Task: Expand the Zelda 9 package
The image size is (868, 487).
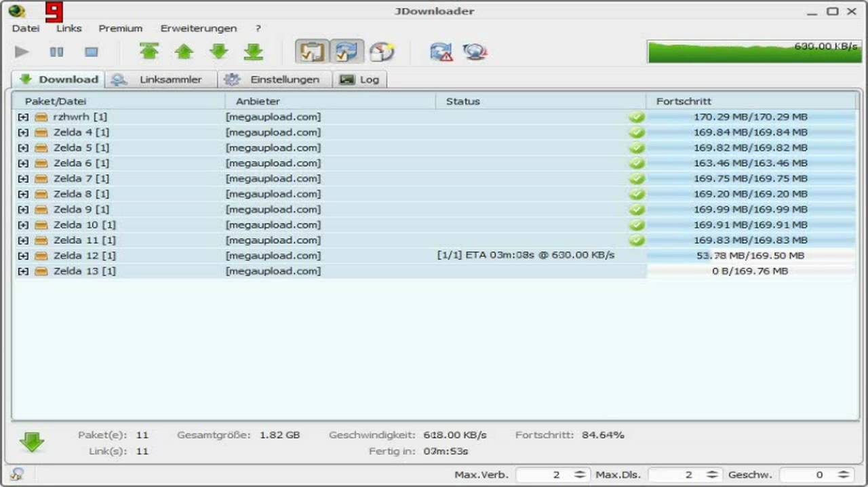Action: coord(23,210)
